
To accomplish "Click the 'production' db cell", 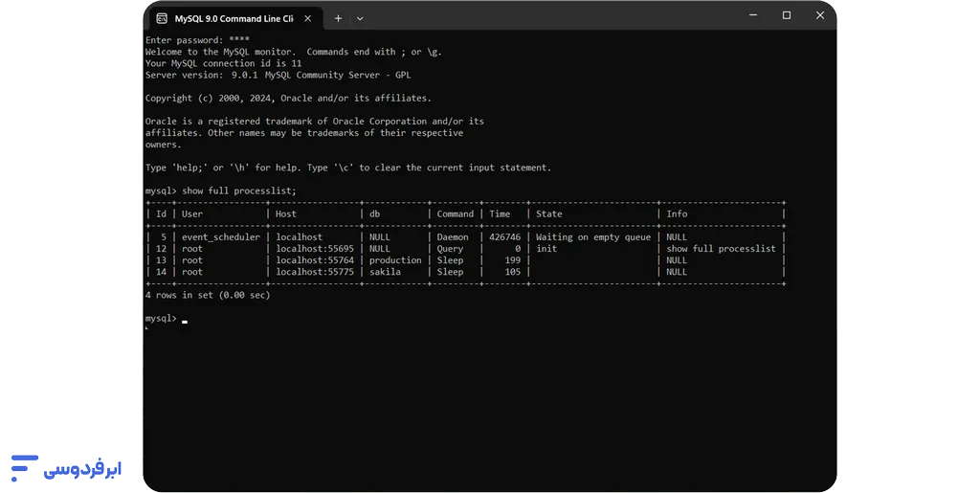I will coord(395,260).
